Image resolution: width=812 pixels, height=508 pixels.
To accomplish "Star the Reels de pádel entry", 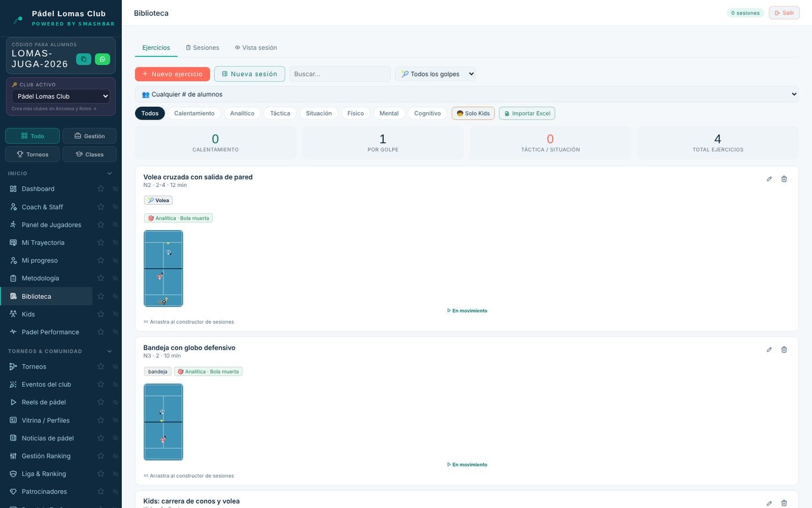I will tap(100, 402).
